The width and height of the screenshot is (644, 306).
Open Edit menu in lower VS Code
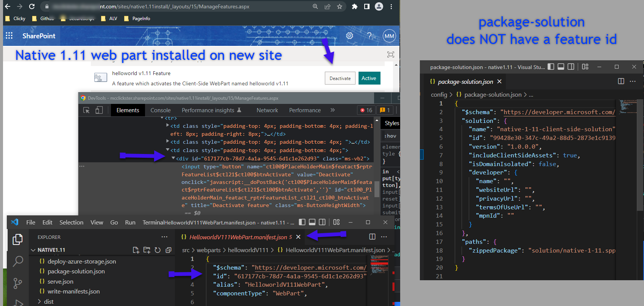[x=47, y=222]
